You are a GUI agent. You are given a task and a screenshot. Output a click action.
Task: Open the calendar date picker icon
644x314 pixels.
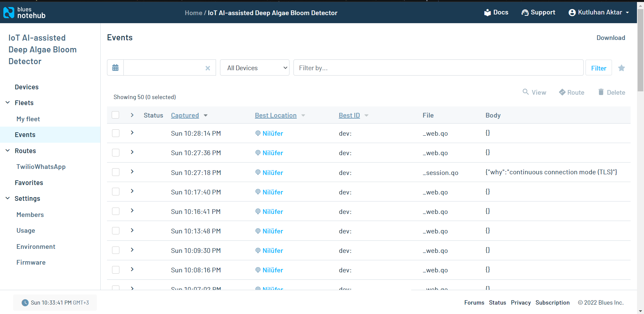coord(115,68)
